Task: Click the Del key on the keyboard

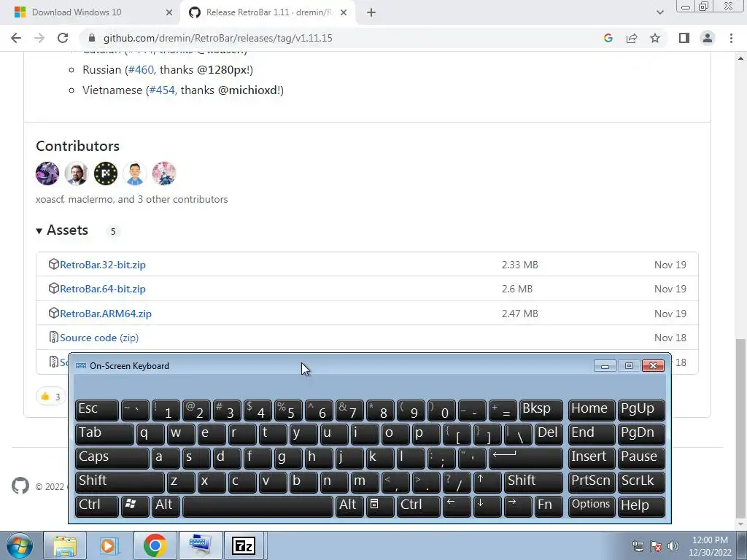Action: pyautogui.click(x=549, y=434)
